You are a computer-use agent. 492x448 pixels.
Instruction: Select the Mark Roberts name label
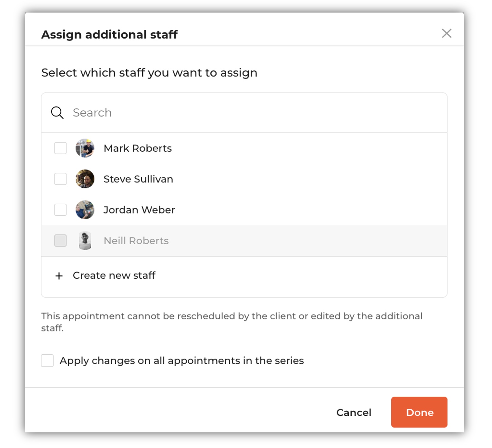[x=138, y=148]
